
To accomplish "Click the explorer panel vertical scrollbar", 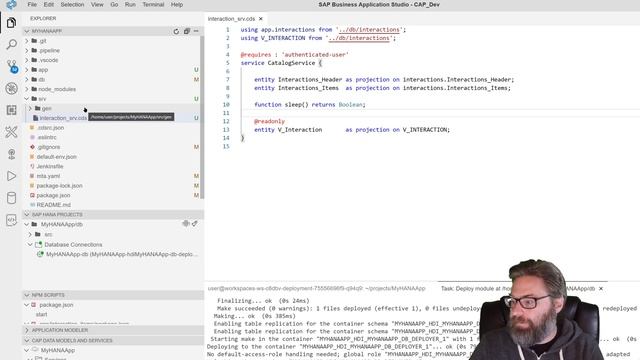I will point(202,118).
